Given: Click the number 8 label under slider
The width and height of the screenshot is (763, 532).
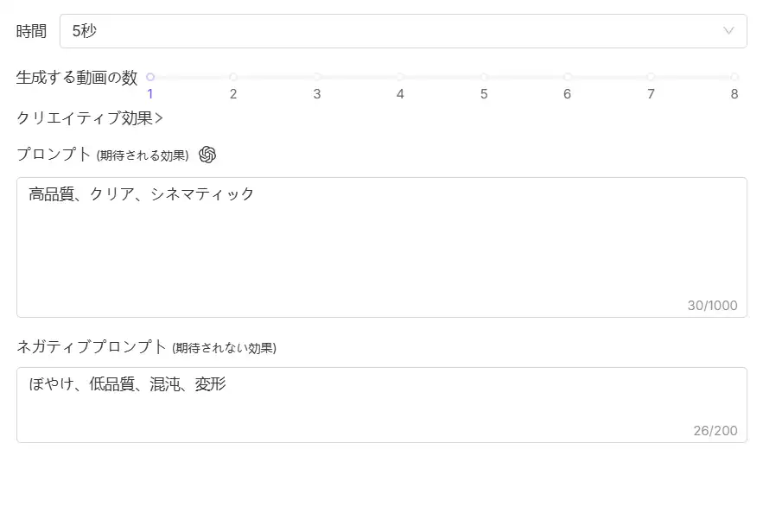Looking at the screenshot, I should pos(734,94).
